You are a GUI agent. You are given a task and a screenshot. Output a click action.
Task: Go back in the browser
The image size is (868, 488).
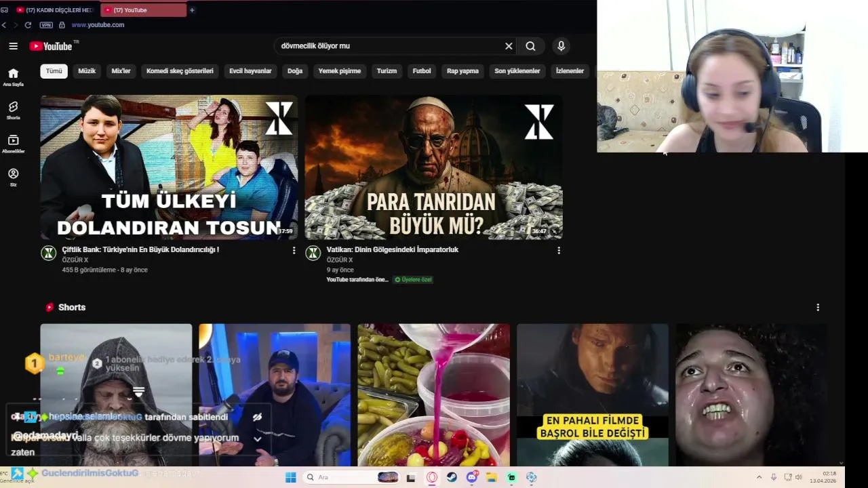click(4, 25)
